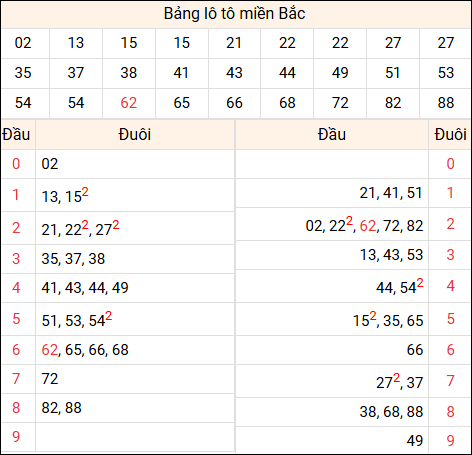Click the title 'Bảng lô tô miền Bắc'
The width and height of the screenshot is (472, 455).
(234, 14)
